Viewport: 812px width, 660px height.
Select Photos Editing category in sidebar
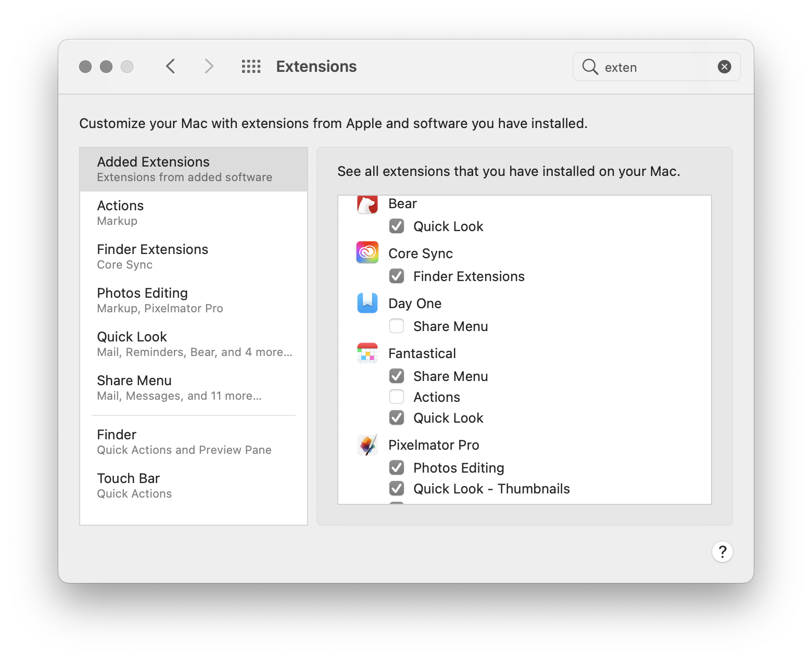tap(194, 300)
